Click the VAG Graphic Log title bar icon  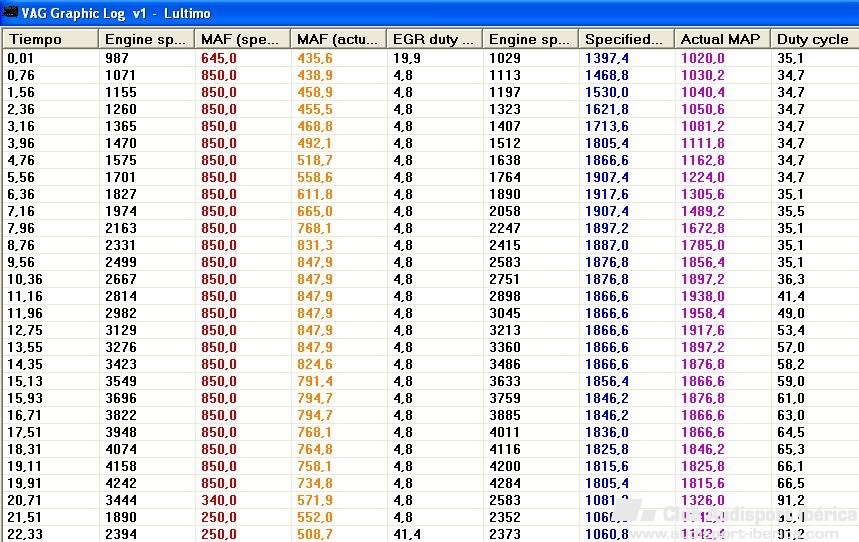tap(10, 12)
